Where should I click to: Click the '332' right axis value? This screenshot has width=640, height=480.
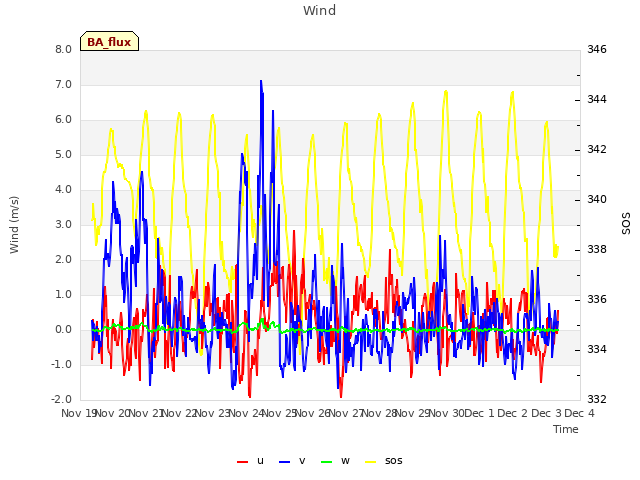(x=597, y=399)
